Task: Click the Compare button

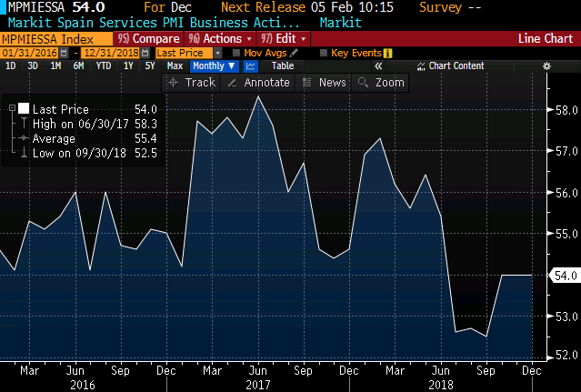Action: coord(148,39)
